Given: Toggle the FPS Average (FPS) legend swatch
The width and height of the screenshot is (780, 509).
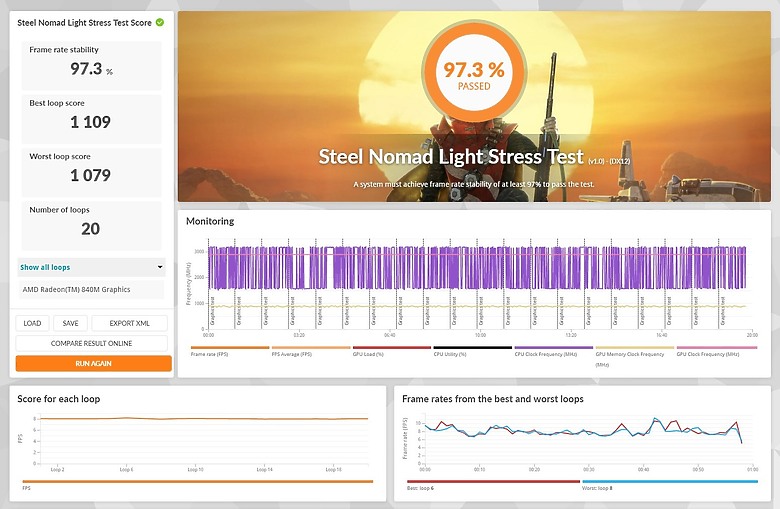Looking at the screenshot, I should (311, 348).
